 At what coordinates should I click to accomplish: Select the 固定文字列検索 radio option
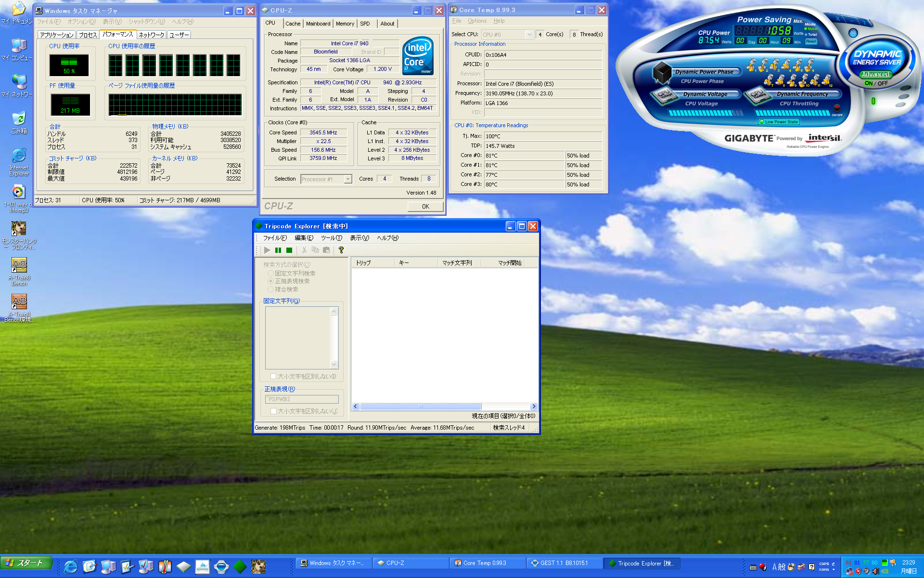pos(270,273)
